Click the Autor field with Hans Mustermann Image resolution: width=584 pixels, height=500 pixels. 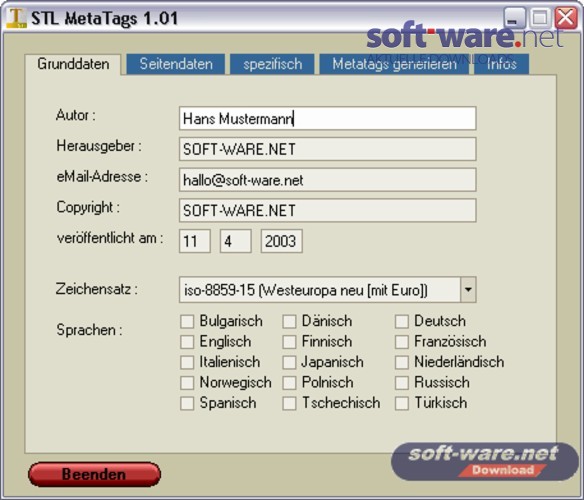(327, 118)
